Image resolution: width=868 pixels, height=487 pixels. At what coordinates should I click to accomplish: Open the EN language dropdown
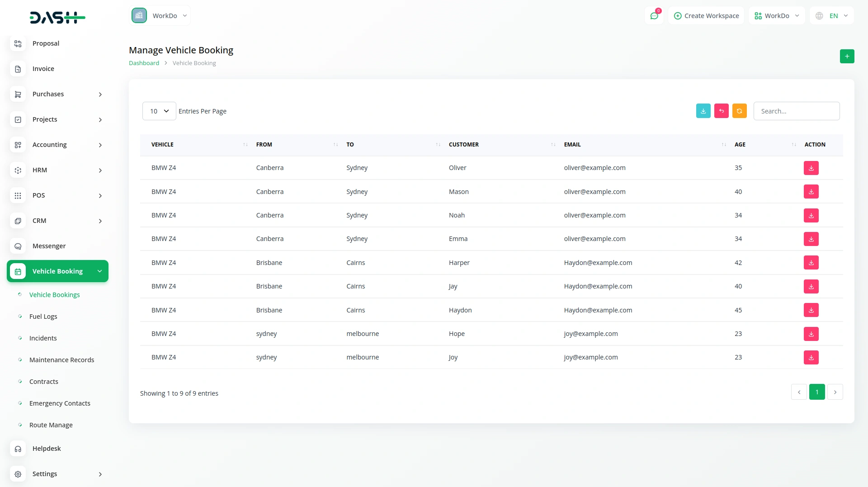(x=832, y=16)
